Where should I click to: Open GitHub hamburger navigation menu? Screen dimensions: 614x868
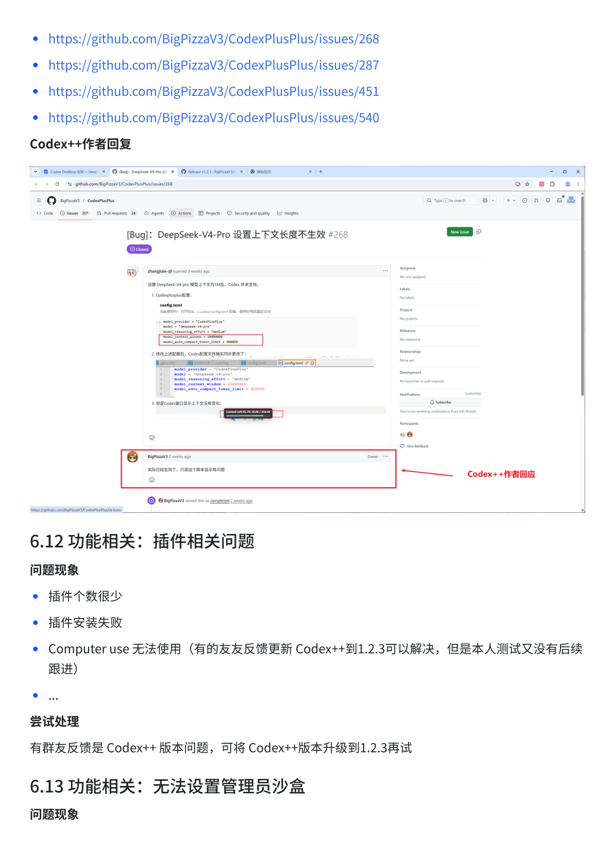pos(39,201)
